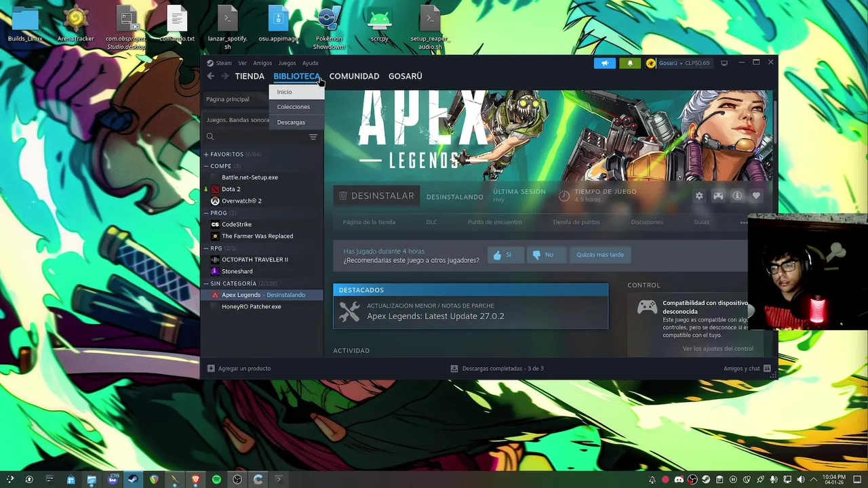The image size is (868, 488).
Task: Add Apex Legends to favorites heart
Action: [756, 196]
